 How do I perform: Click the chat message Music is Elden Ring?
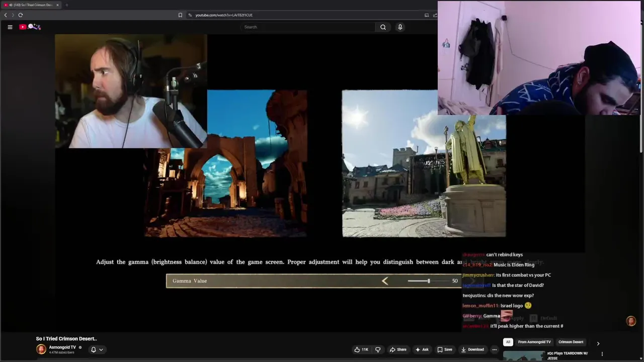pyautogui.click(x=514, y=265)
